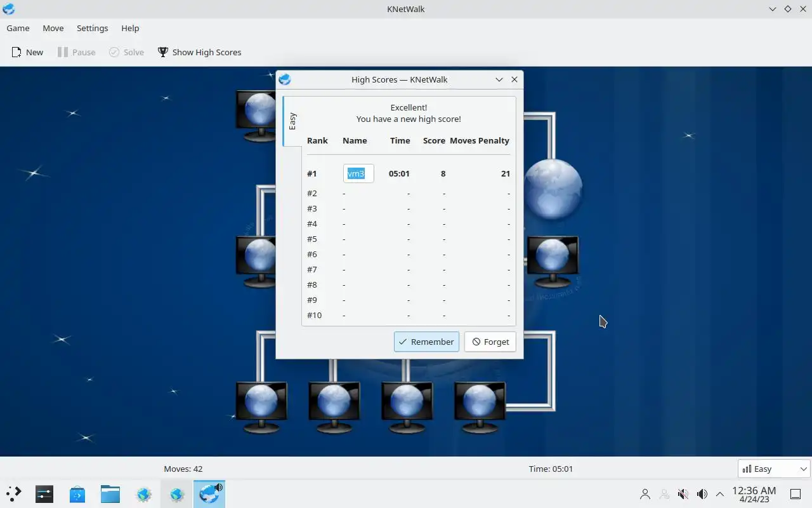The height and width of the screenshot is (508, 812).
Task: Minimize the KNetWalk main window
Action: tap(773, 9)
